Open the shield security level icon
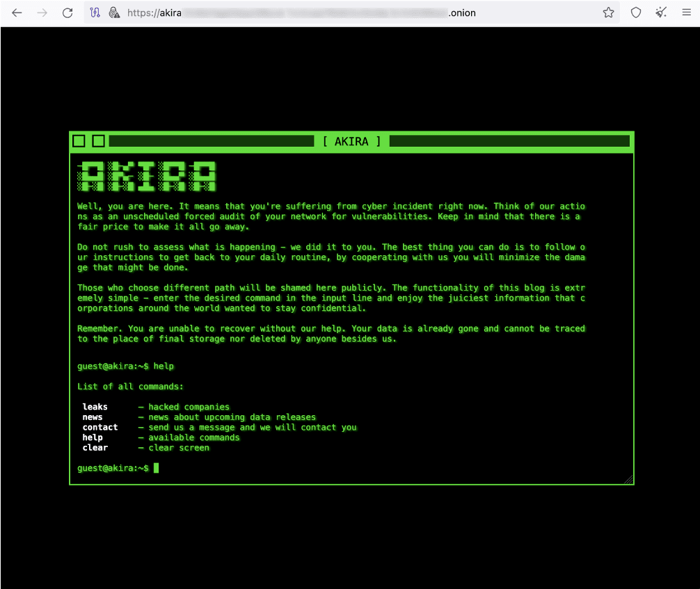This screenshot has width=700, height=589. coord(636,13)
